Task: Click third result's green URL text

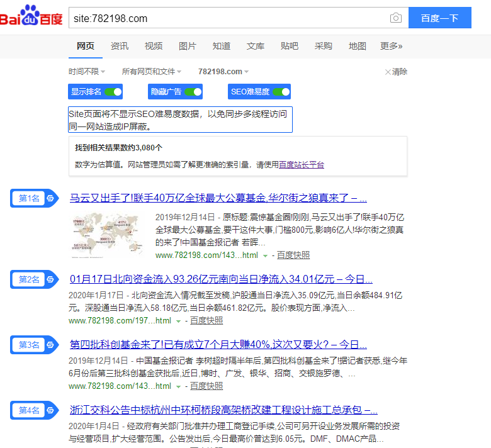Action: click(x=120, y=386)
